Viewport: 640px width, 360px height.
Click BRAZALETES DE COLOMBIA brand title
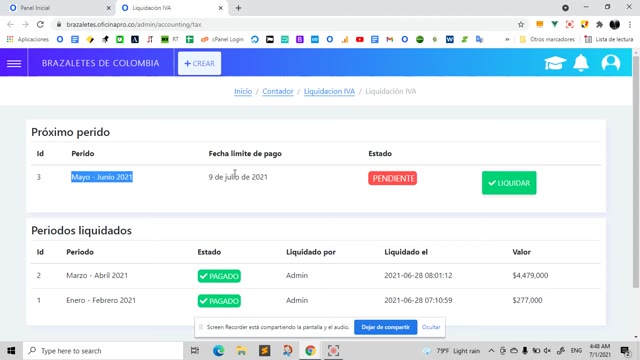point(100,63)
